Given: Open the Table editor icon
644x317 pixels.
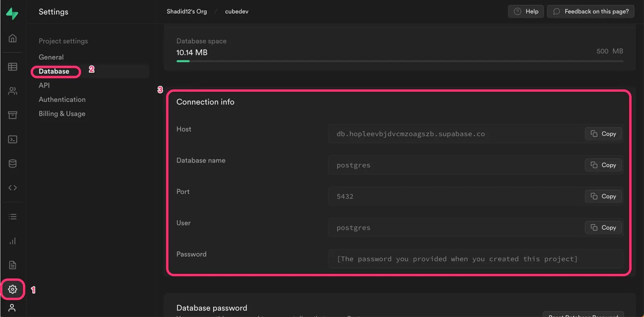Looking at the screenshot, I should 12,67.
